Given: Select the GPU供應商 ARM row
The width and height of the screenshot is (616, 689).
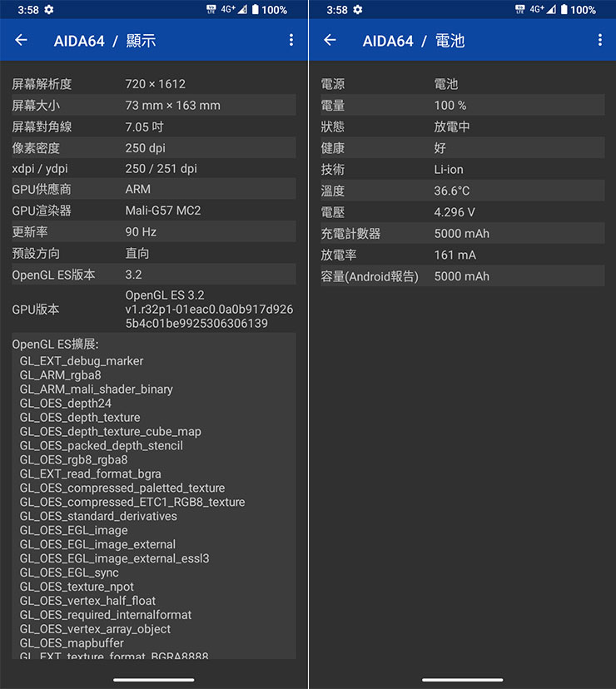Looking at the screenshot, I should [153, 190].
